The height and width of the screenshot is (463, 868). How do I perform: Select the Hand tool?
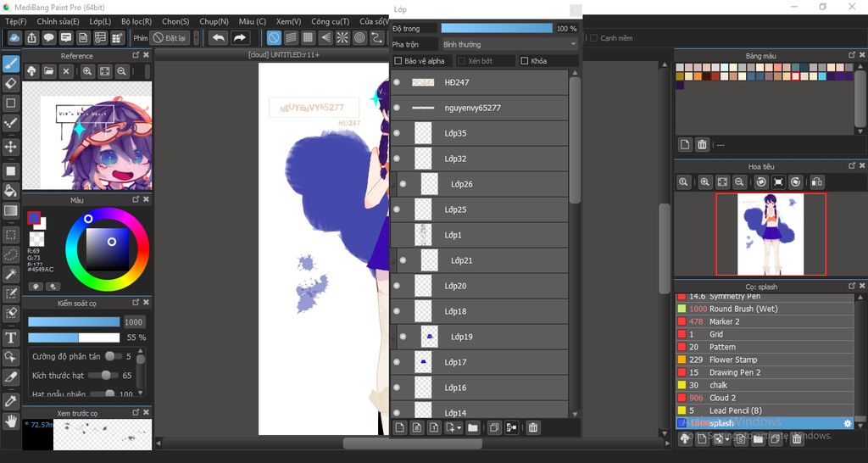coord(10,421)
